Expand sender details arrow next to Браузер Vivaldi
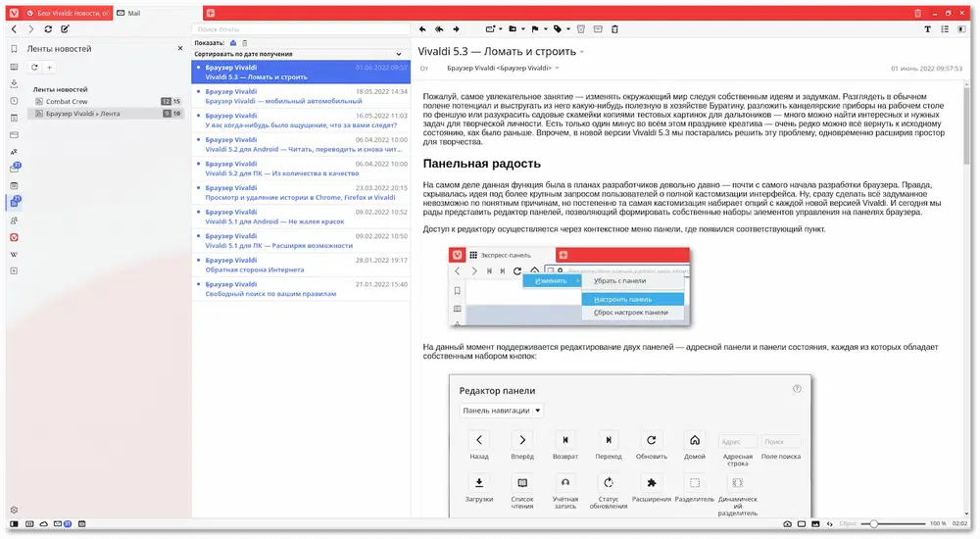 (x=557, y=69)
